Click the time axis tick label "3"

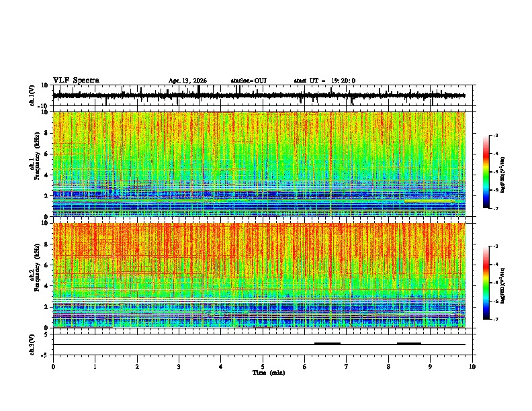point(179,367)
